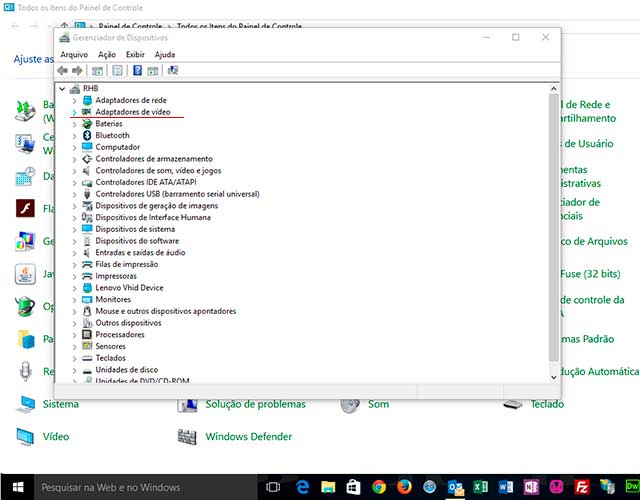Viewport: 640px width, 500px height.
Task: Open the Ação menu
Action: [107, 54]
